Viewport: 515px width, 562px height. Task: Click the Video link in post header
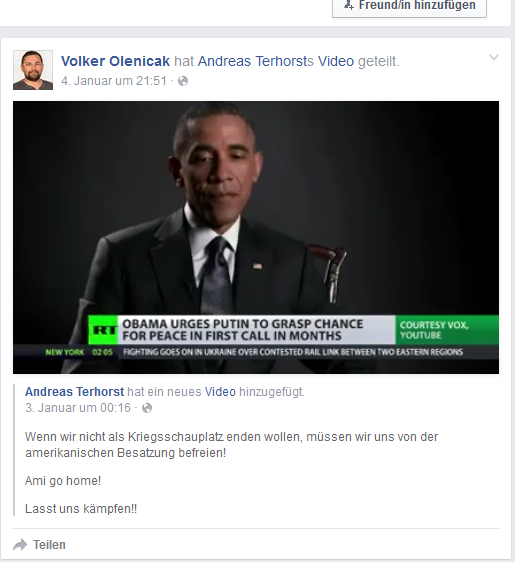click(x=336, y=61)
